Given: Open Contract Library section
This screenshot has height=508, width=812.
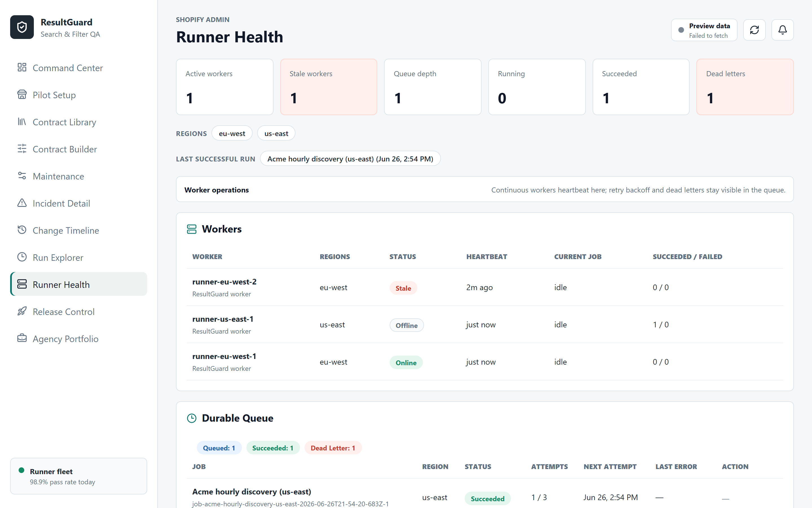Looking at the screenshot, I should pyautogui.click(x=78, y=122).
